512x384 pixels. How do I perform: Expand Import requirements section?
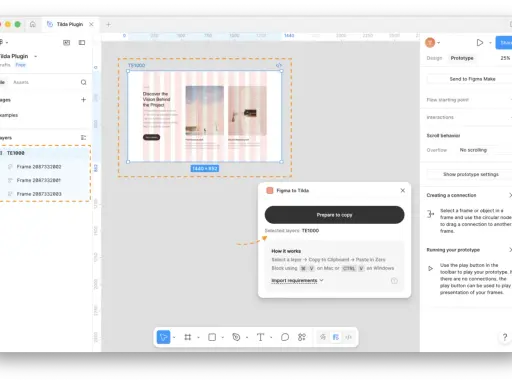click(x=297, y=281)
